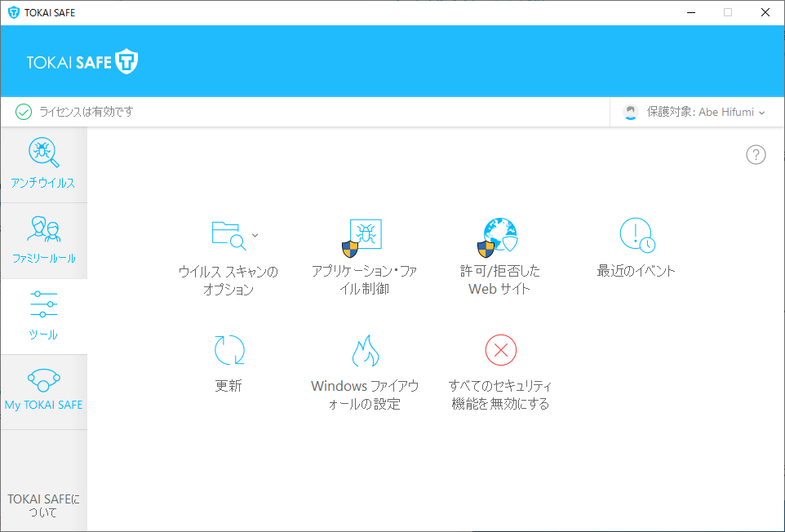785x532 pixels.
Task: Open the help question mark icon
Action: (x=756, y=155)
